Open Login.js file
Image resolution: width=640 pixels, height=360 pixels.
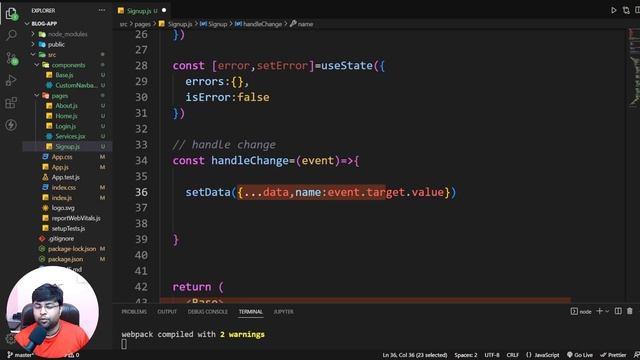click(x=67, y=126)
